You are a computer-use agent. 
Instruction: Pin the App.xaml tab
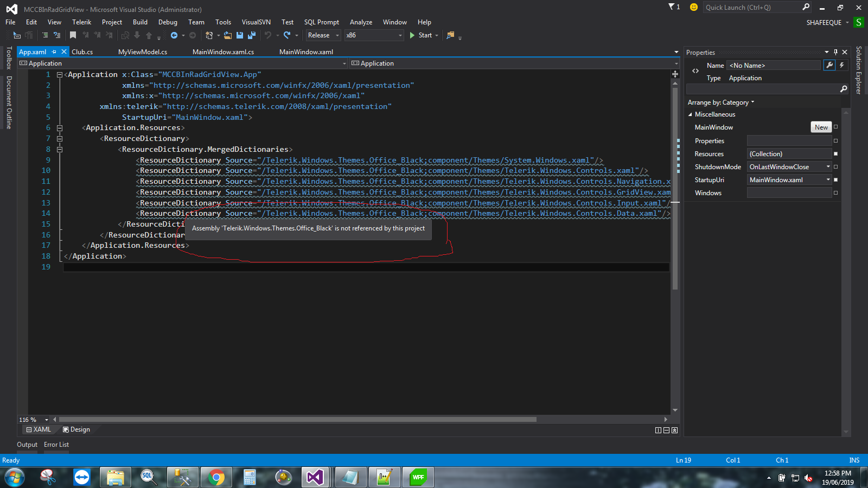click(x=54, y=52)
